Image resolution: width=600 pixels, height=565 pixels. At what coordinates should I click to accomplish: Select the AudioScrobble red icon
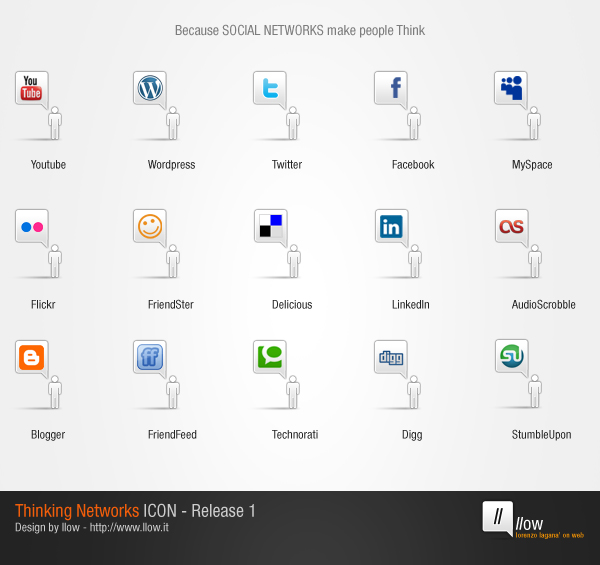tap(512, 226)
